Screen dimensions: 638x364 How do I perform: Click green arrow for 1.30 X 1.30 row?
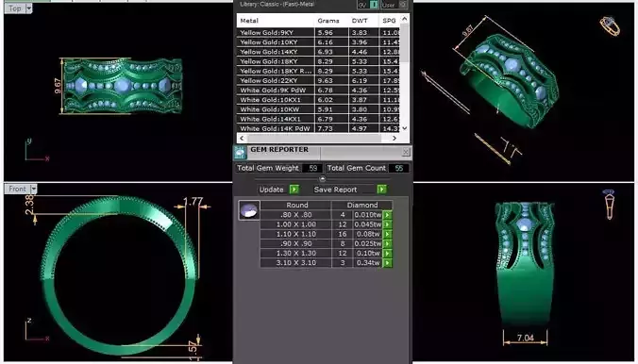pos(387,253)
